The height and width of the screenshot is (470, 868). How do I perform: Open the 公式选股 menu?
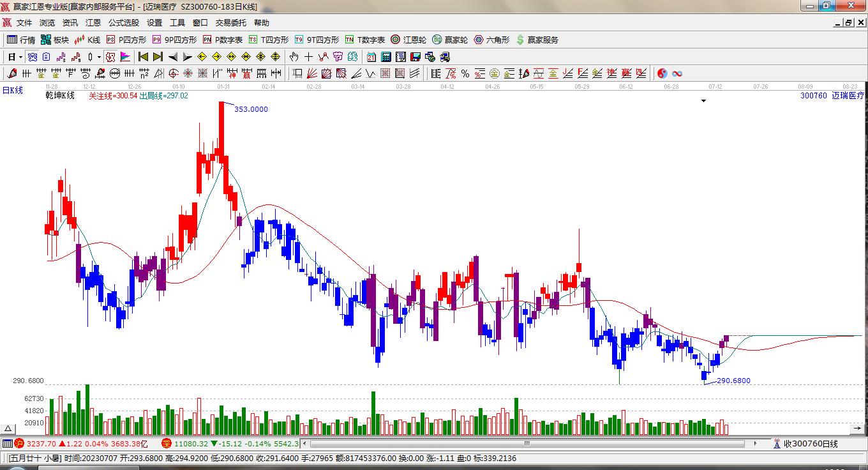coord(124,22)
